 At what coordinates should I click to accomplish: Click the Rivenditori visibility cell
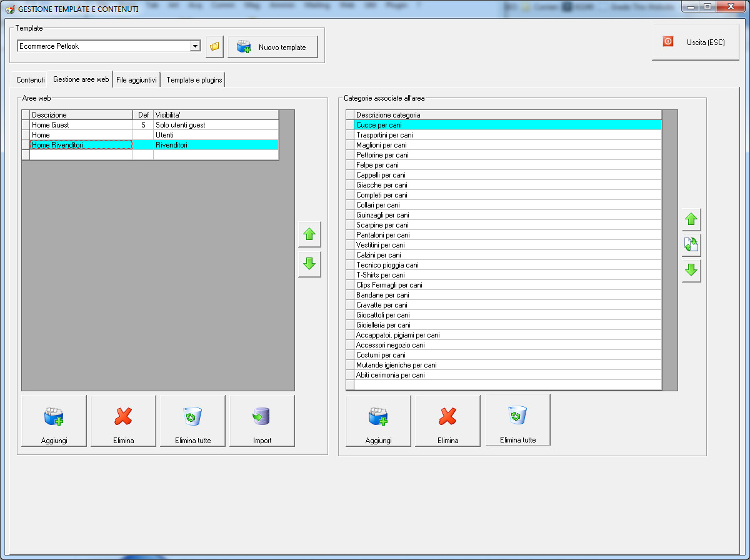[216, 145]
